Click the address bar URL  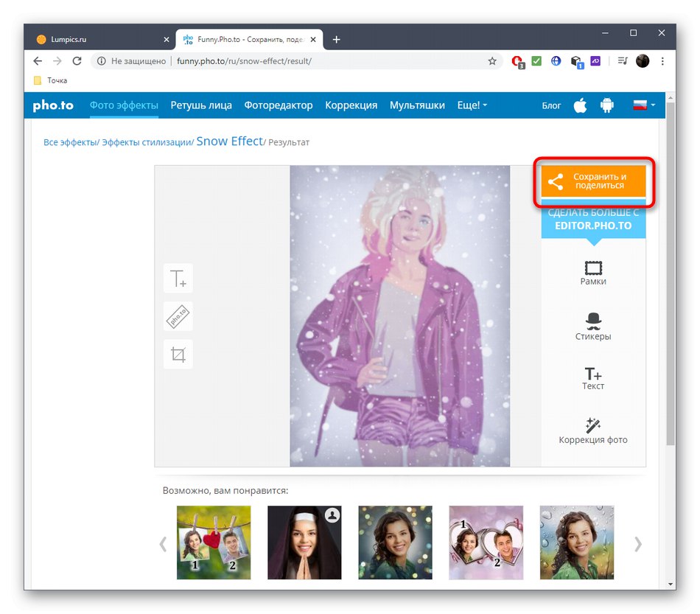tap(244, 61)
